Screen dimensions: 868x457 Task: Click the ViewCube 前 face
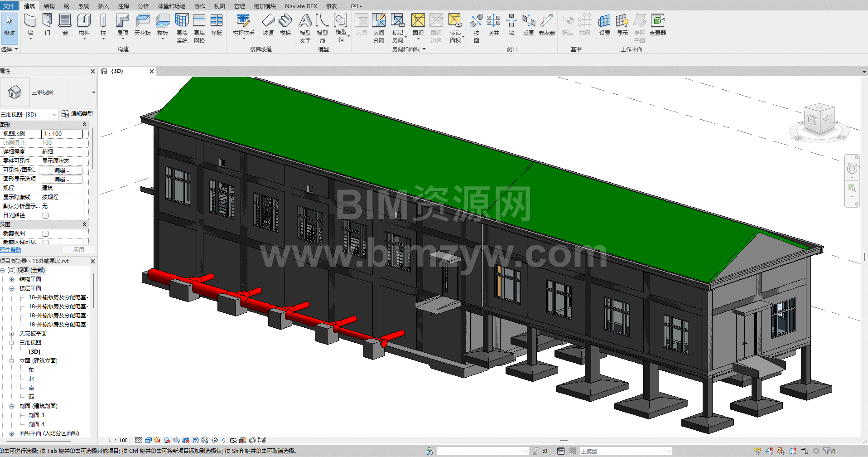812,120
